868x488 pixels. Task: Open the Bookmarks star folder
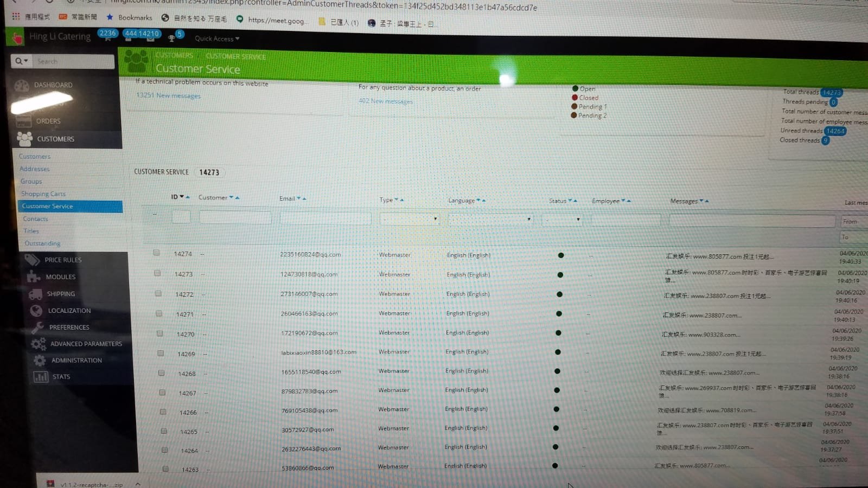coord(130,17)
